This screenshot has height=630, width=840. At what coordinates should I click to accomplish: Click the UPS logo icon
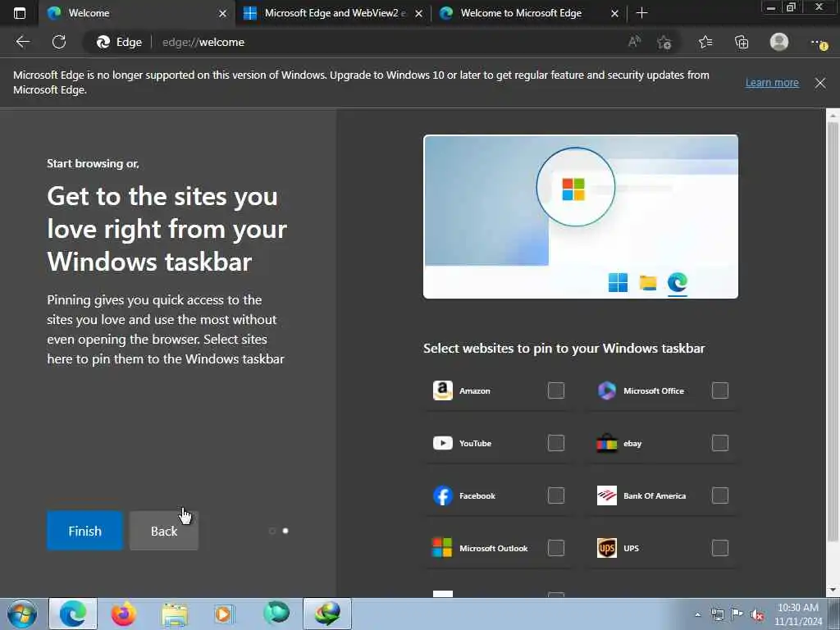(606, 548)
